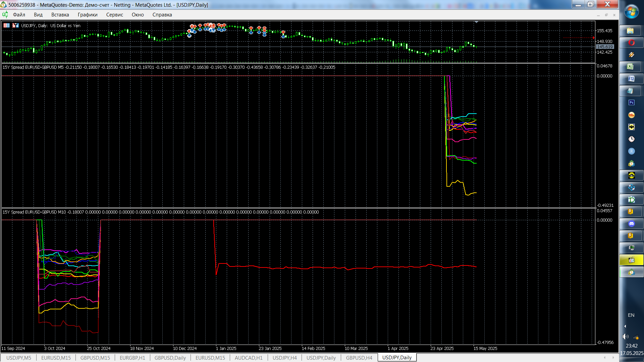The image size is (644, 362).
Task: Open Word from the taskbar
Action: (x=631, y=79)
